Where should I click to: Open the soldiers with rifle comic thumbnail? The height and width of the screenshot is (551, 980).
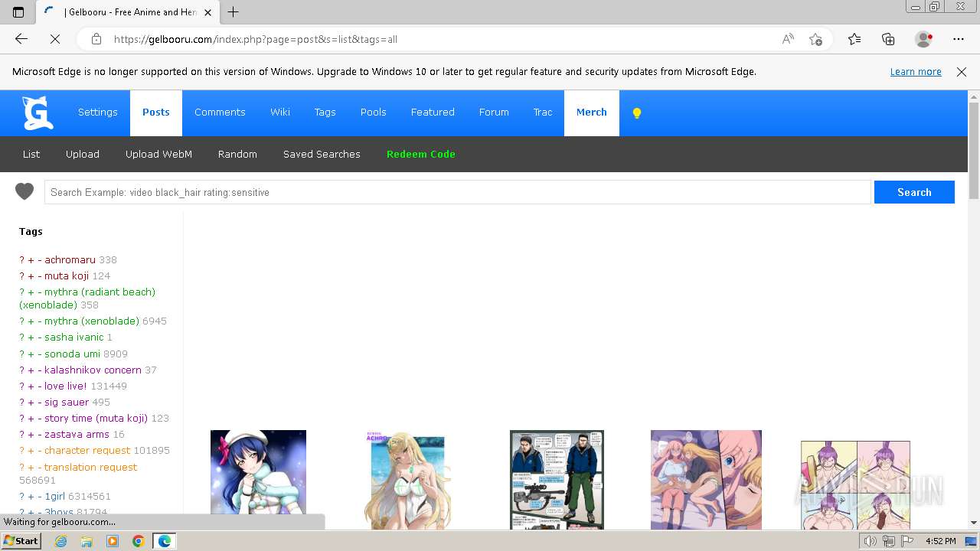[x=557, y=480]
